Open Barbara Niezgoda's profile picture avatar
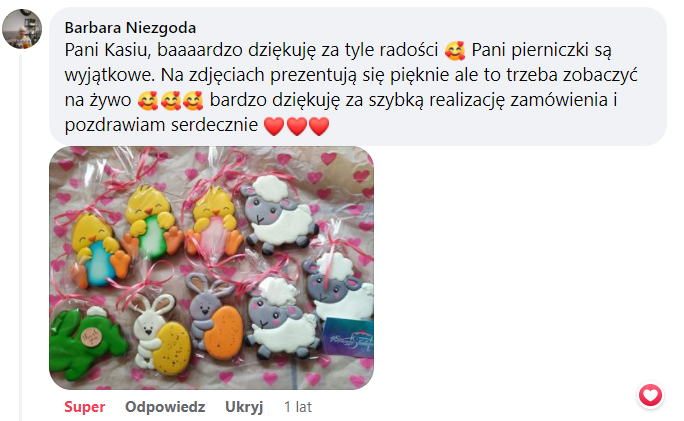The height and width of the screenshot is (421, 684). point(22,29)
